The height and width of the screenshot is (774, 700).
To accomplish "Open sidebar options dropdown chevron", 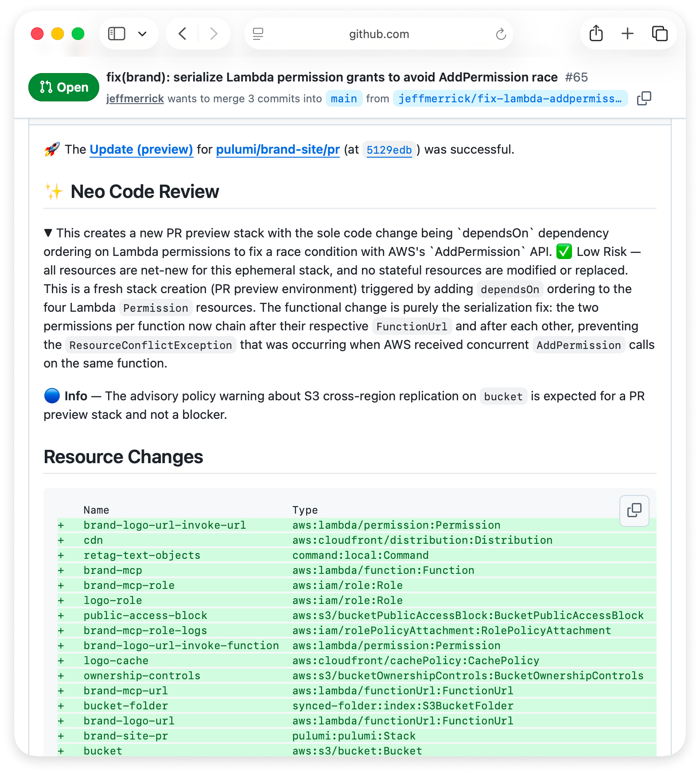I will [x=142, y=34].
